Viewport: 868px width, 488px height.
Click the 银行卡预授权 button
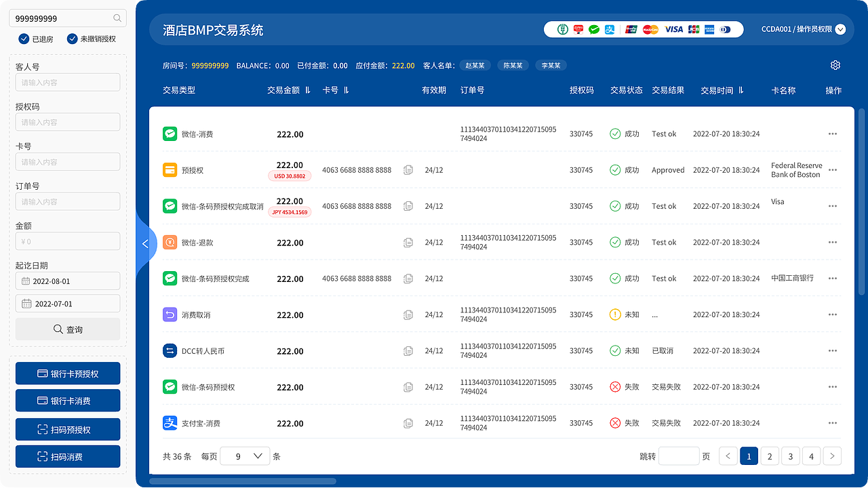click(68, 373)
